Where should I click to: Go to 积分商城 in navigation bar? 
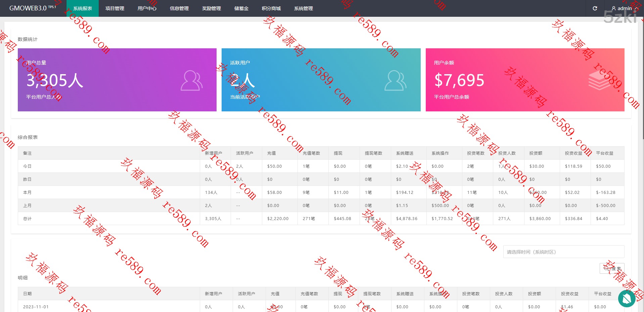pyautogui.click(x=271, y=8)
